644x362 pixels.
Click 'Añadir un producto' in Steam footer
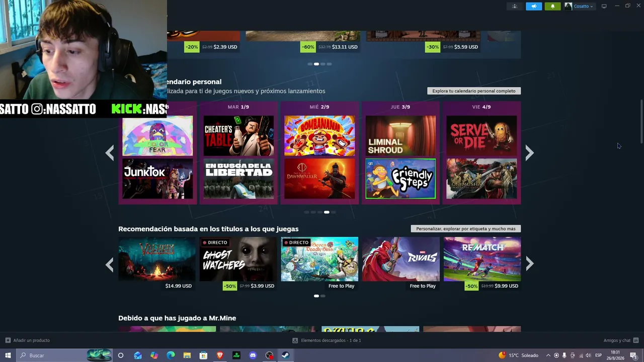28,340
